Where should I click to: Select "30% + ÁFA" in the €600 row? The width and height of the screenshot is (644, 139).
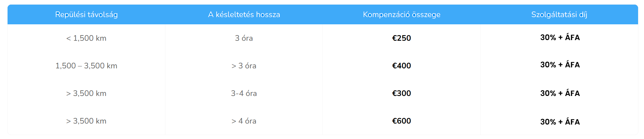point(560,122)
